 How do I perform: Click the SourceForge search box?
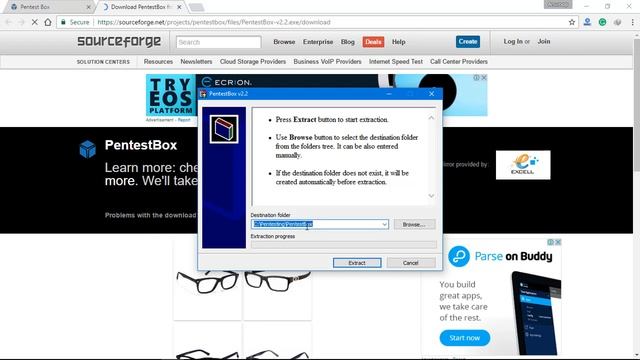click(218, 42)
